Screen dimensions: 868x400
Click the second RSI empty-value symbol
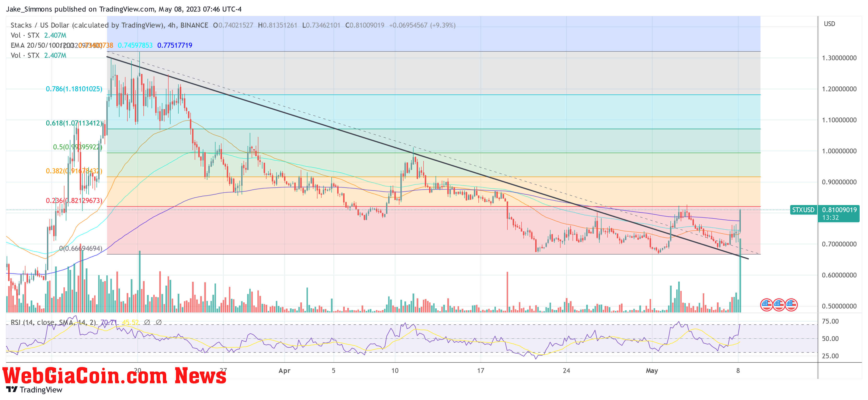coord(159,322)
